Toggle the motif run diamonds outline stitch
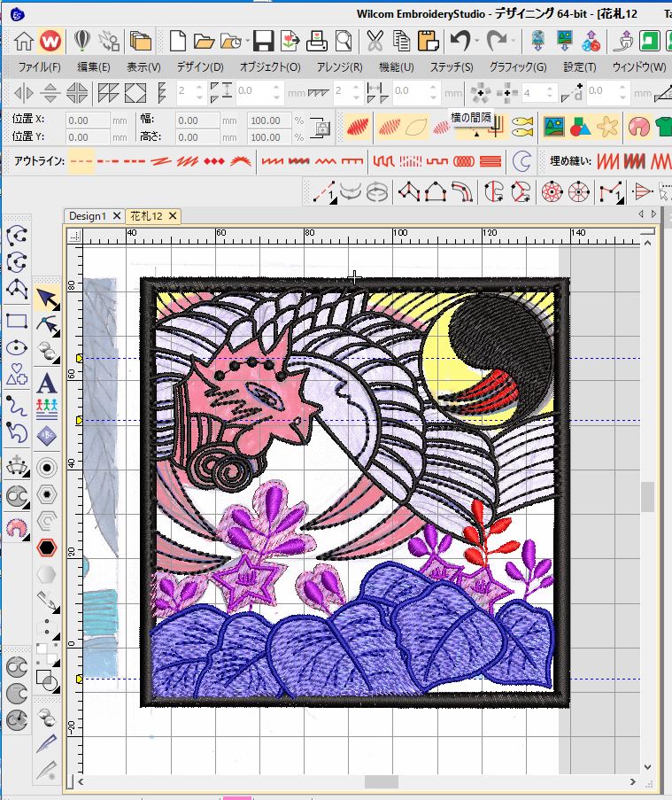The height and width of the screenshot is (800, 672). point(214,161)
